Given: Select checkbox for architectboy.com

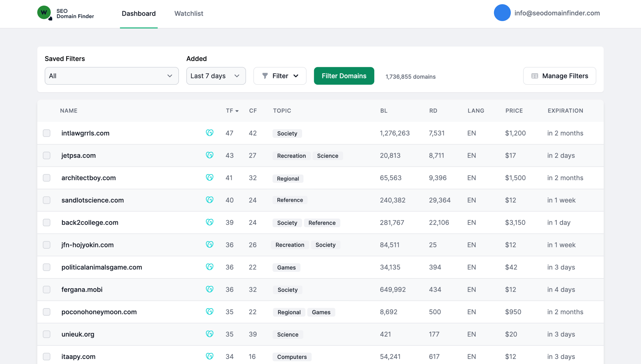Looking at the screenshot, I should tap(47, 178).
